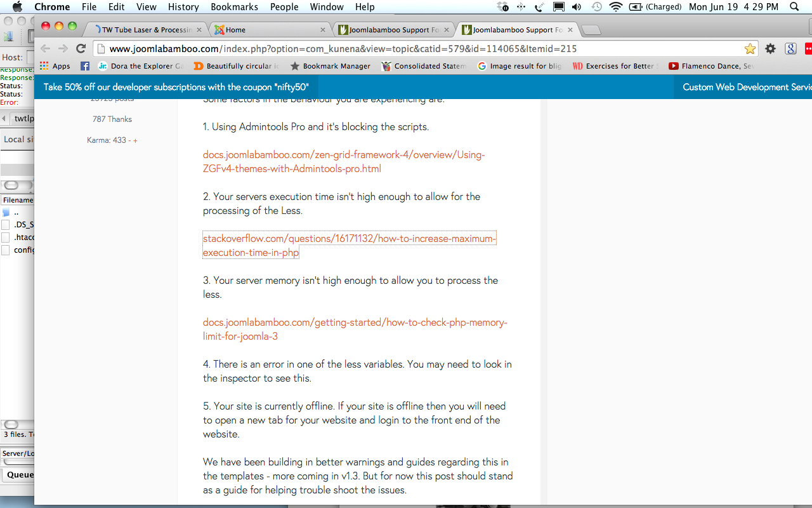The width and height of the screenshot is (812, 508).
Task: Select .htacc file in FileZilla list
Action: [18, 237]
